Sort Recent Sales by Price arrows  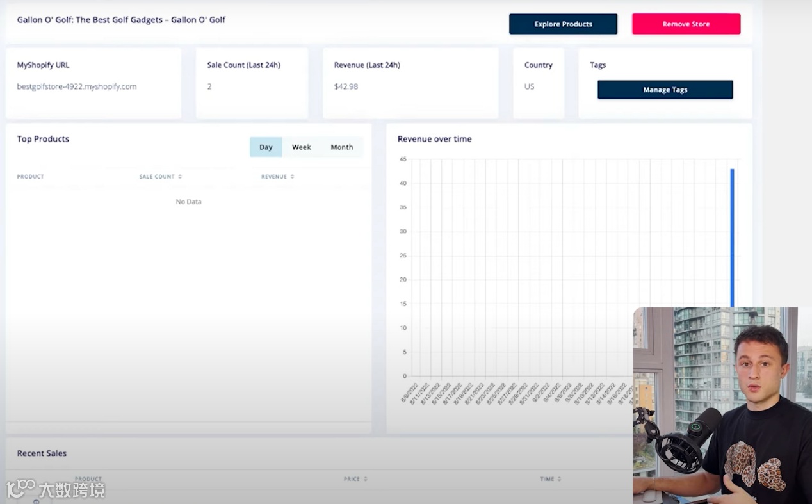point(366,479)
